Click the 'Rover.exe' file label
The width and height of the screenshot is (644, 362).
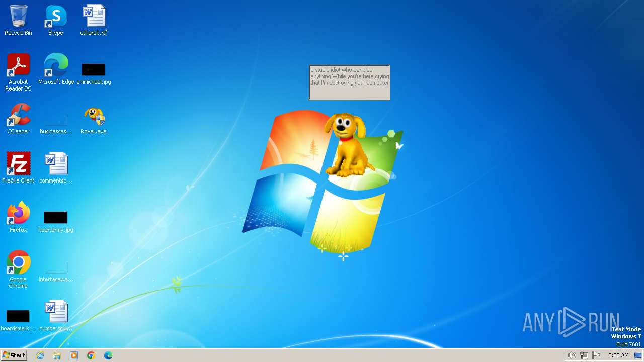94,131
